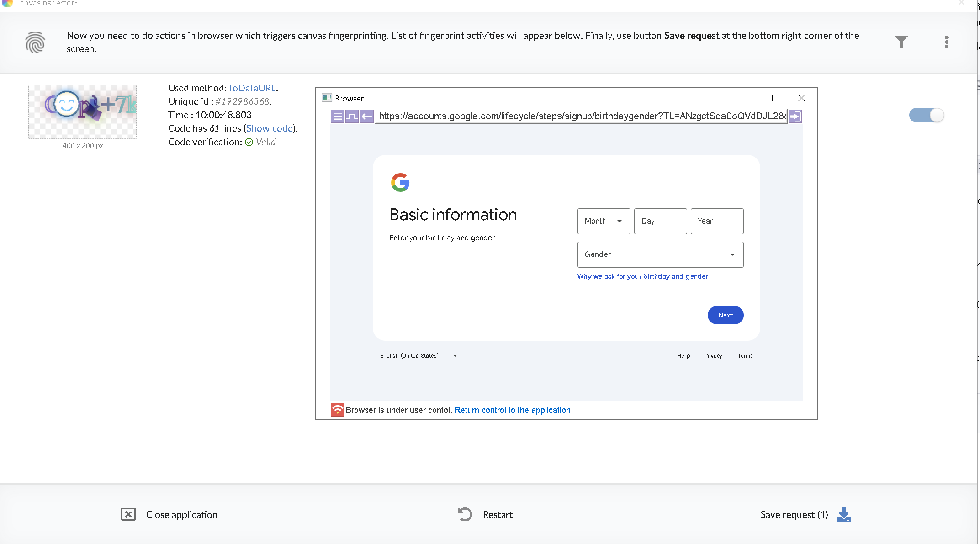Click the Restart circular arrow icon
The width and height of the screenshot is (980, 544).
click(465, 514)
